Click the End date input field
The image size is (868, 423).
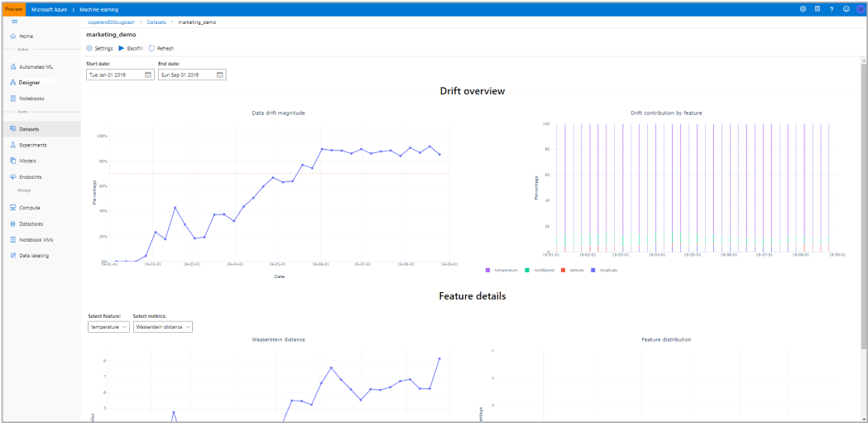192,75
